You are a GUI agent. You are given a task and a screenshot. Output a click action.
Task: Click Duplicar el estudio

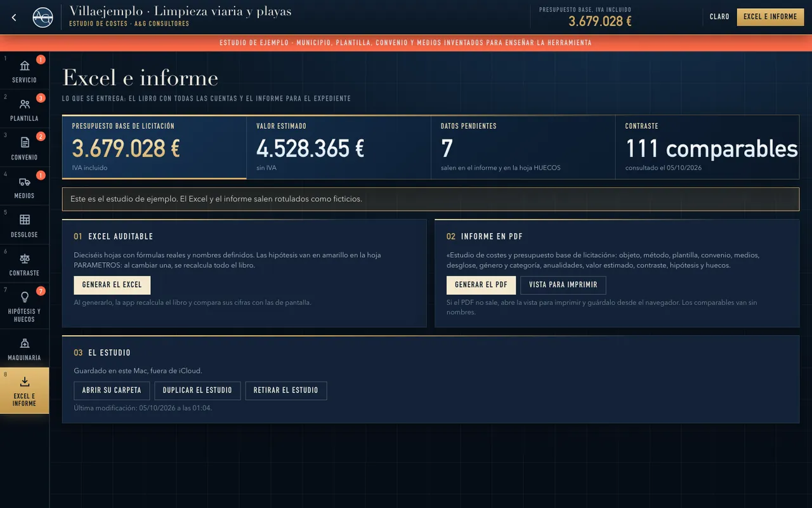197,391
